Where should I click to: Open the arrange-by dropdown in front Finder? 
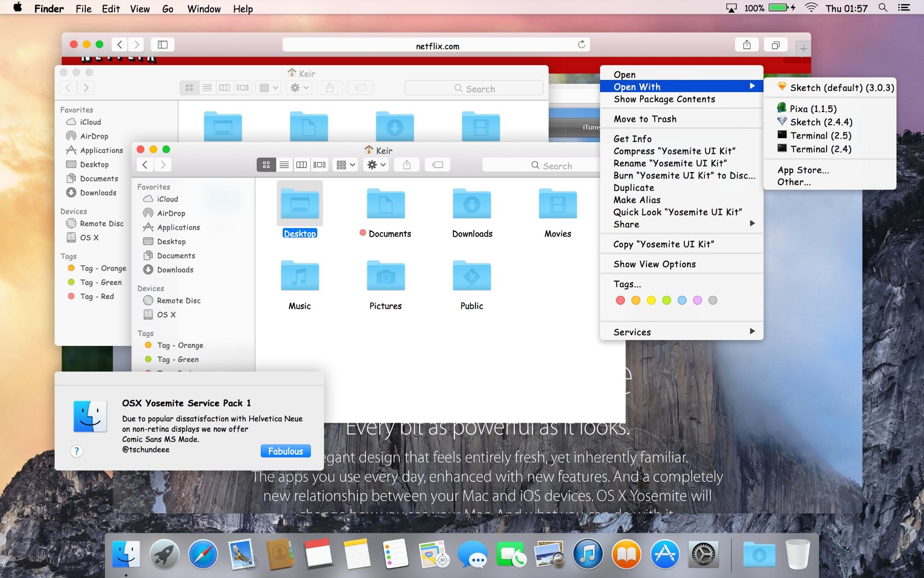point(346,165)
